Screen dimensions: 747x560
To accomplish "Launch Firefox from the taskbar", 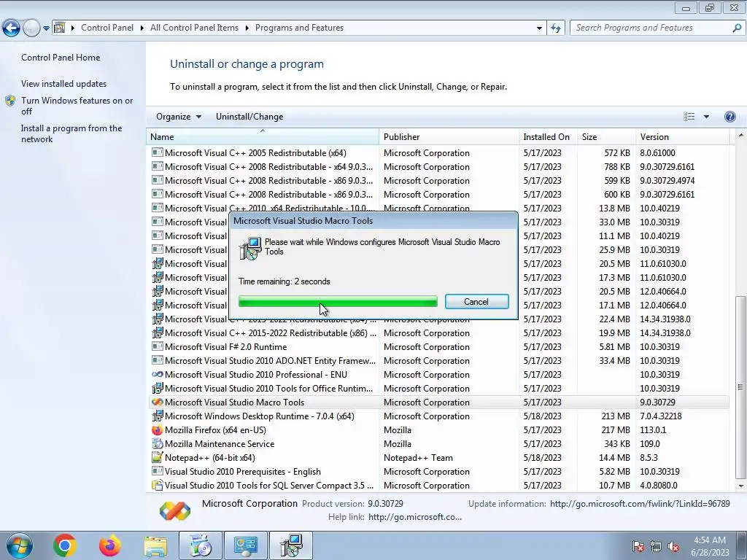I will (x=109, y=545).
